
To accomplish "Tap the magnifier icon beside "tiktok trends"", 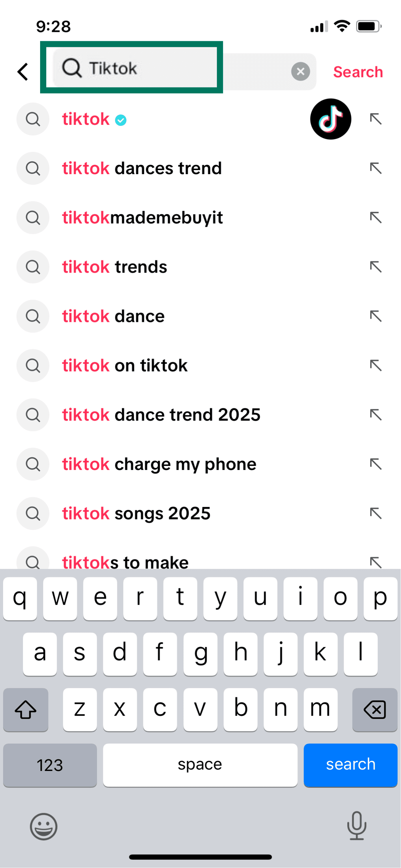I will tap(33, 267).
